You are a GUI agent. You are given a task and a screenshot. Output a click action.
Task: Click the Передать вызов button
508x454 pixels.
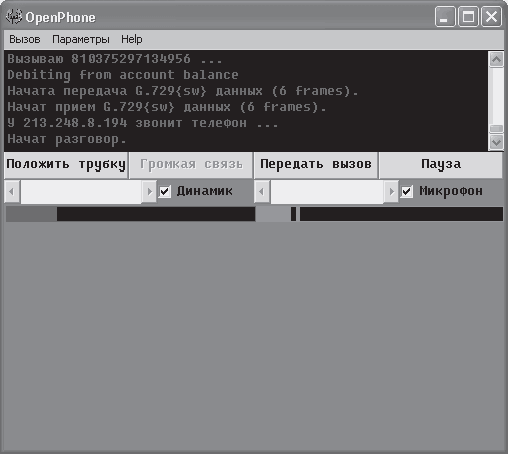[x=316, y=165]
